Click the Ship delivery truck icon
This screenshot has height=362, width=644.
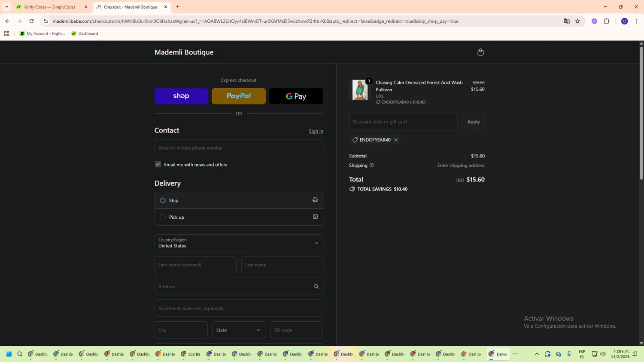(x=315, y=200)
